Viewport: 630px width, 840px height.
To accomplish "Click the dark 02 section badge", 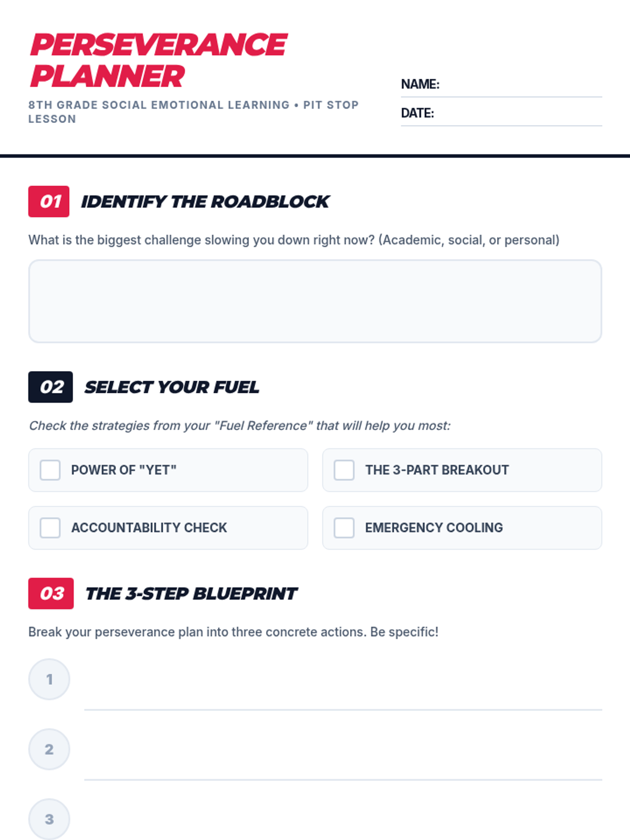I will (x=50, y=387).
